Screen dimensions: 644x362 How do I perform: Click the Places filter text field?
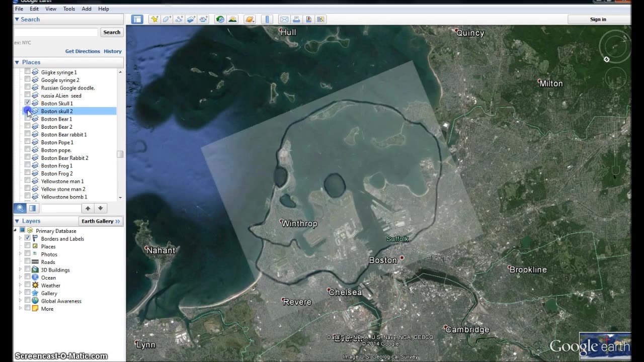click(61, 208)
